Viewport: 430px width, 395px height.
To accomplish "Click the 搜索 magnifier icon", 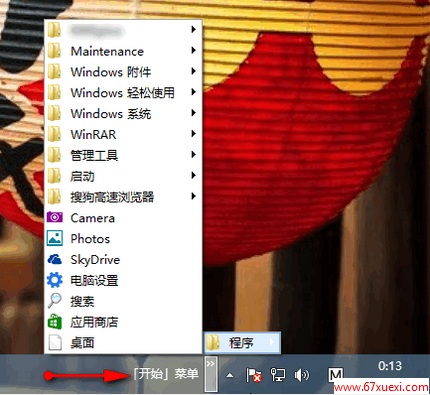I will [x=54, y=301].
